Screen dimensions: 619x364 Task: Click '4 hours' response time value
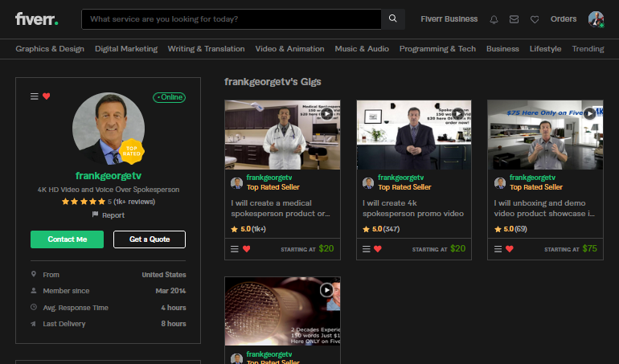(x=174, y=308)
